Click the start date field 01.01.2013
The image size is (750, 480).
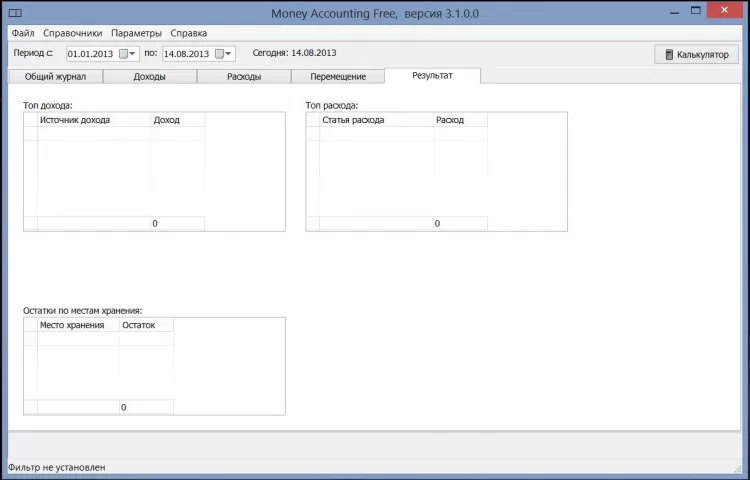91,54
